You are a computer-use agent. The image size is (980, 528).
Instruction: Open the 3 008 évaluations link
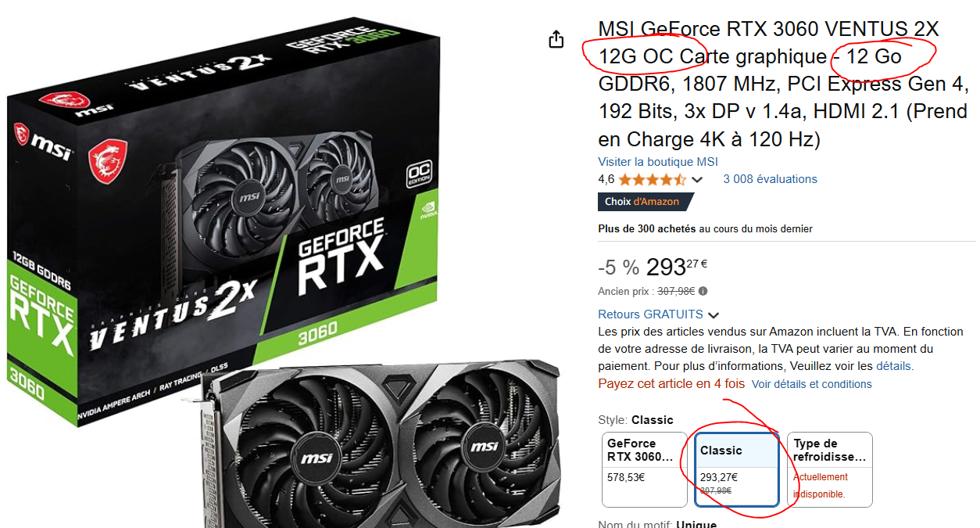coord(770,179)
